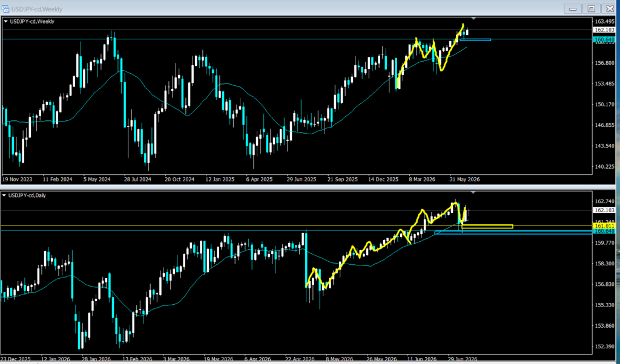The height and width of the screenshot is (364, 620).
Task: Click the chart shift marker atop Weekly chart
Action: tap(473, 19)
